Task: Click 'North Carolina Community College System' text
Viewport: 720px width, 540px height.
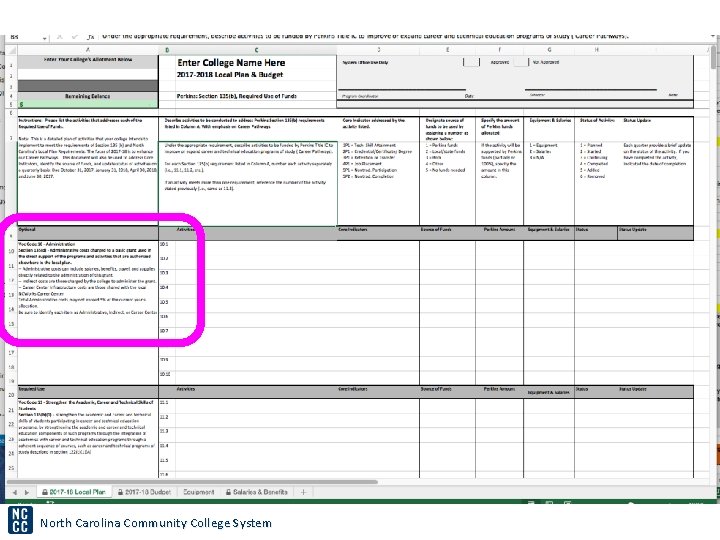Action: [x=156, y=523]
